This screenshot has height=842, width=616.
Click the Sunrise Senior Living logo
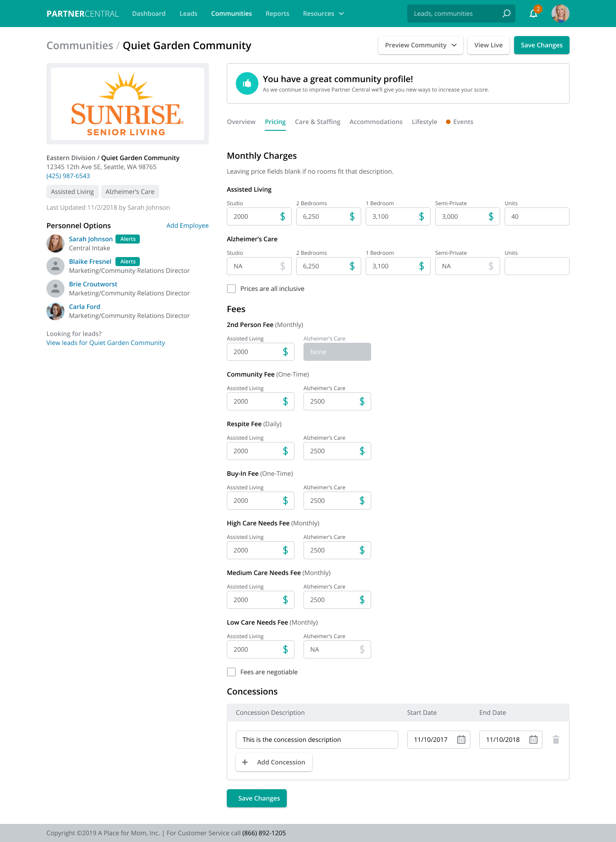(x=128, y=104)
